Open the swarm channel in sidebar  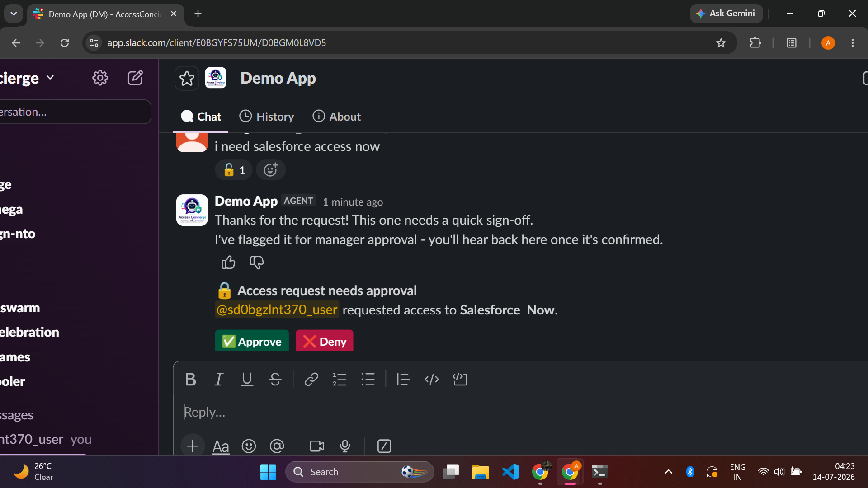click(x=20, y=308)
